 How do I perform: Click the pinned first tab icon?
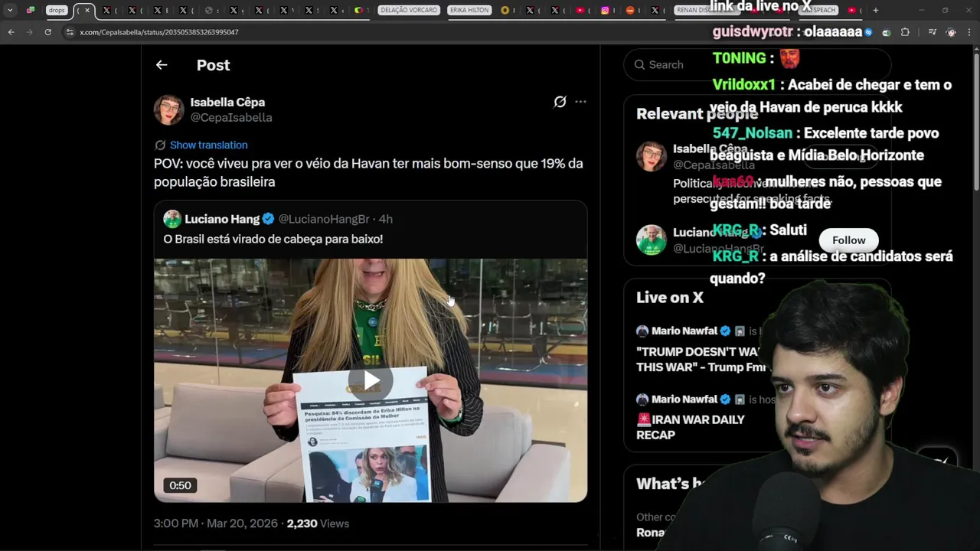[31, 10]
